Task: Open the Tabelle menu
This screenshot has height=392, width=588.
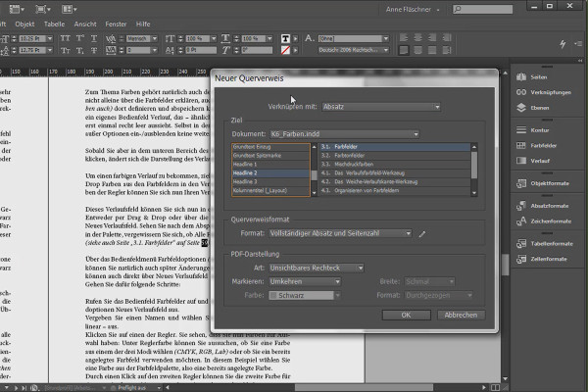Action: click(x=54, y=24)
